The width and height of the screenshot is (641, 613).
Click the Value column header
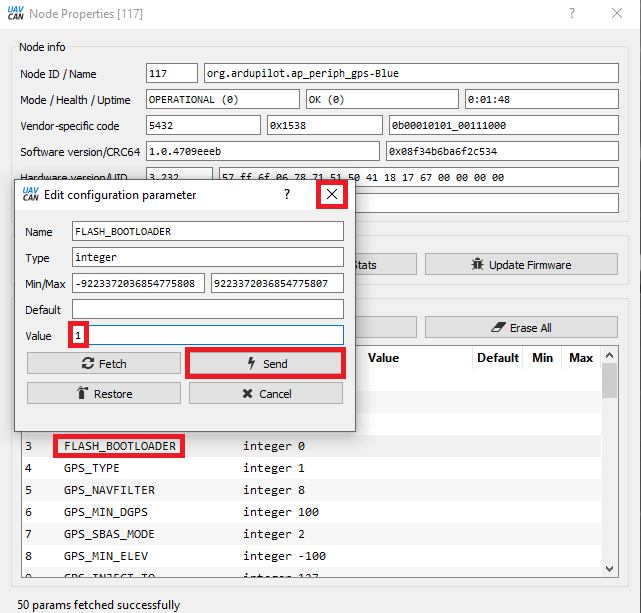tap(383, 358)
